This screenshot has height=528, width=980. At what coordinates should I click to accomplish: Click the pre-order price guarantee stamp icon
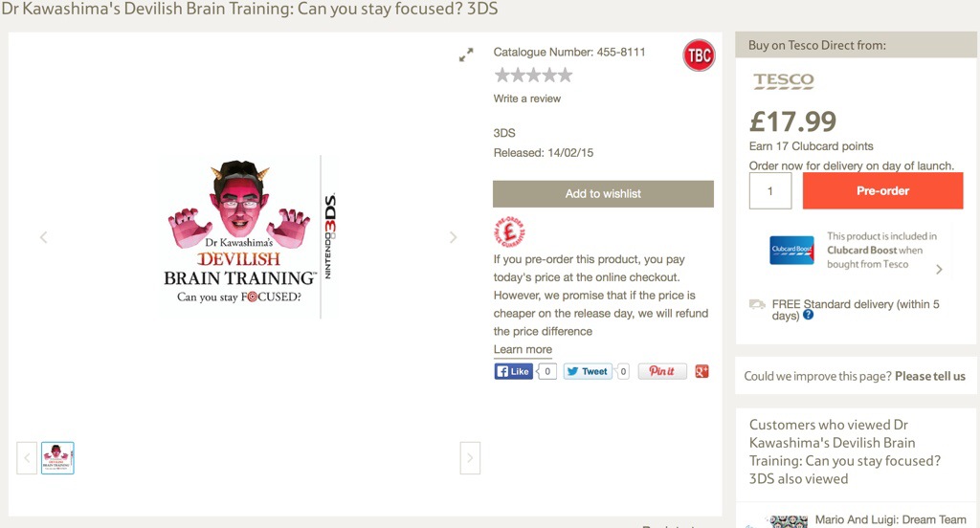[509, 231]
